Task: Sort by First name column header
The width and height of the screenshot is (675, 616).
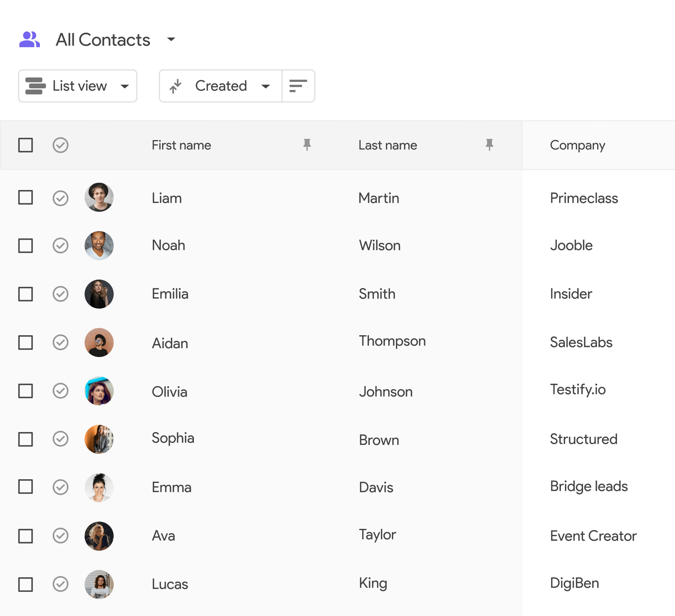Action: coord(181,145)
